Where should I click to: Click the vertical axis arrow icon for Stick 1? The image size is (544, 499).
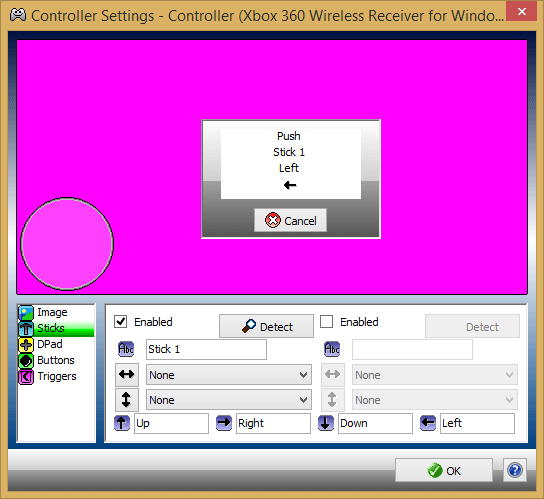coord(127,400)
